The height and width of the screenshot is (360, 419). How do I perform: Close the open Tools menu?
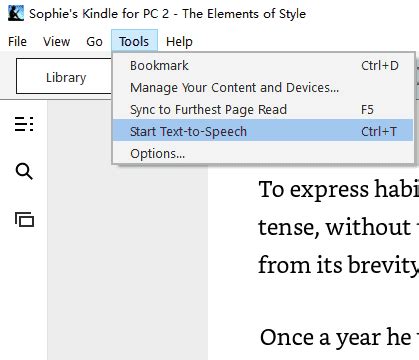tap(134, 42)
